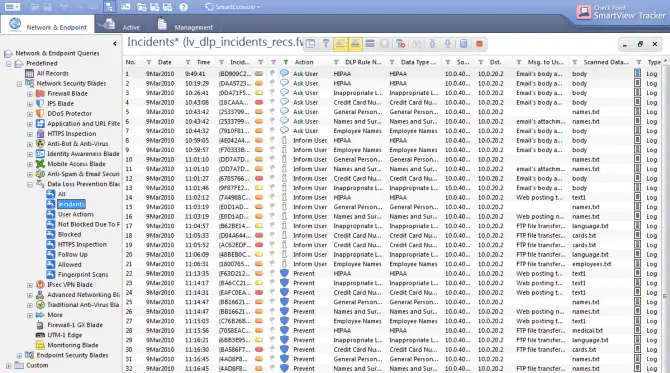Click the log record icon in row 1

point(638,73)
